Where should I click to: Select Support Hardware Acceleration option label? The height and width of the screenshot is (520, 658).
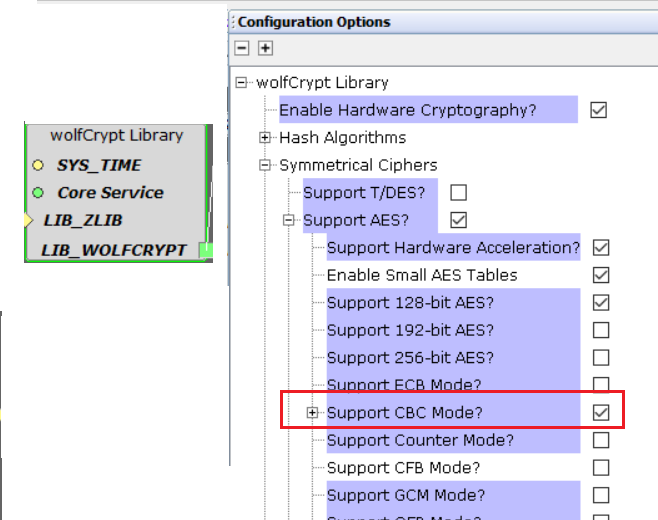[453, 247]
